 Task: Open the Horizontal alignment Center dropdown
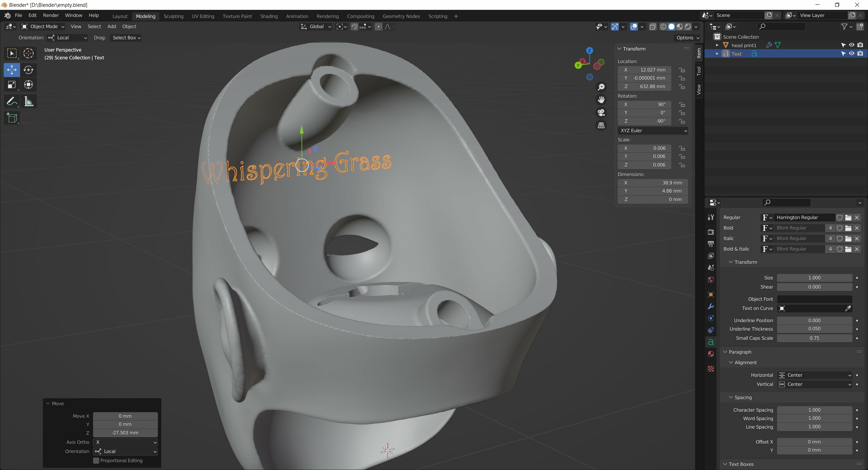[x=815, y=375]
